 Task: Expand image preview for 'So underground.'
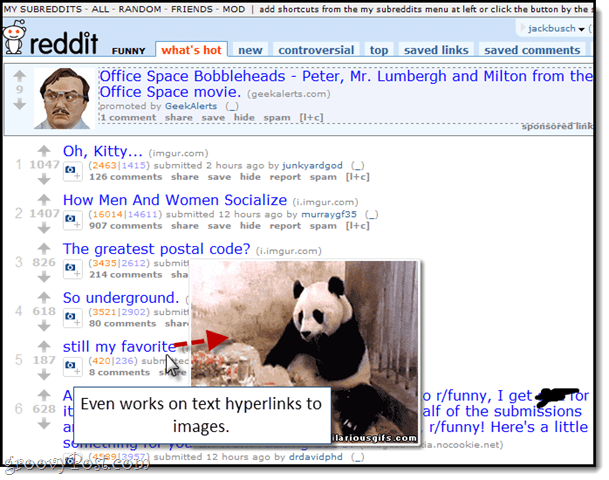73,318
